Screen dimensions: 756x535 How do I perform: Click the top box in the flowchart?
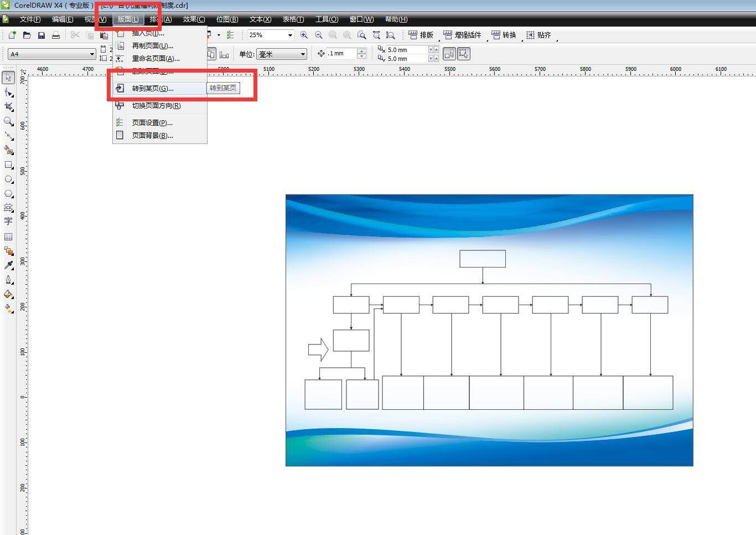pos(483,259)
